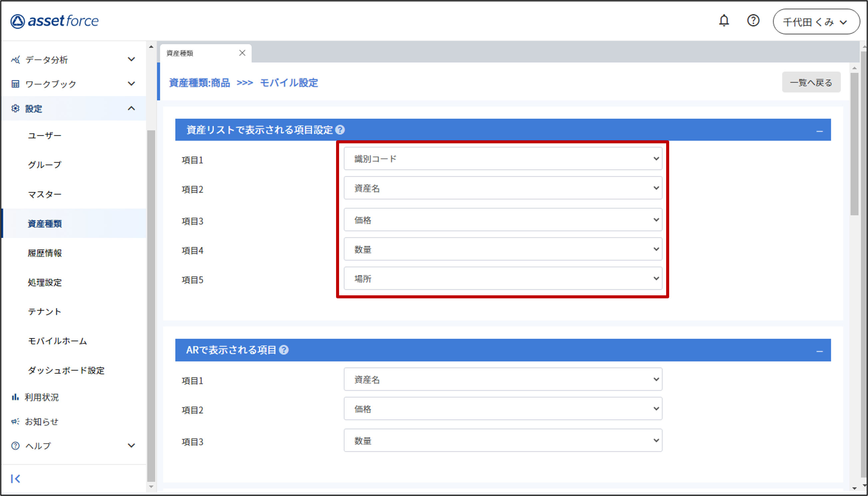Collapse the ARで表示される項目 section
This screenshot has width=868, height=496.
[819, 351]
